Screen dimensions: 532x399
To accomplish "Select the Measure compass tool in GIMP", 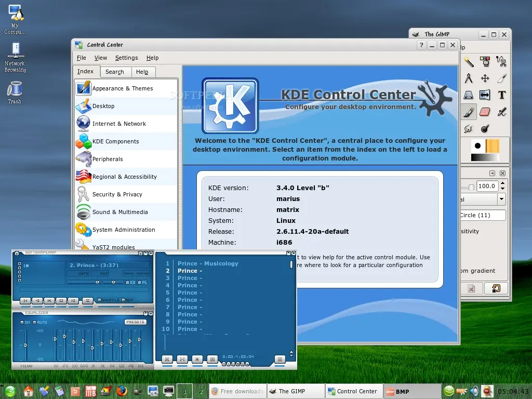I will 469,78.
